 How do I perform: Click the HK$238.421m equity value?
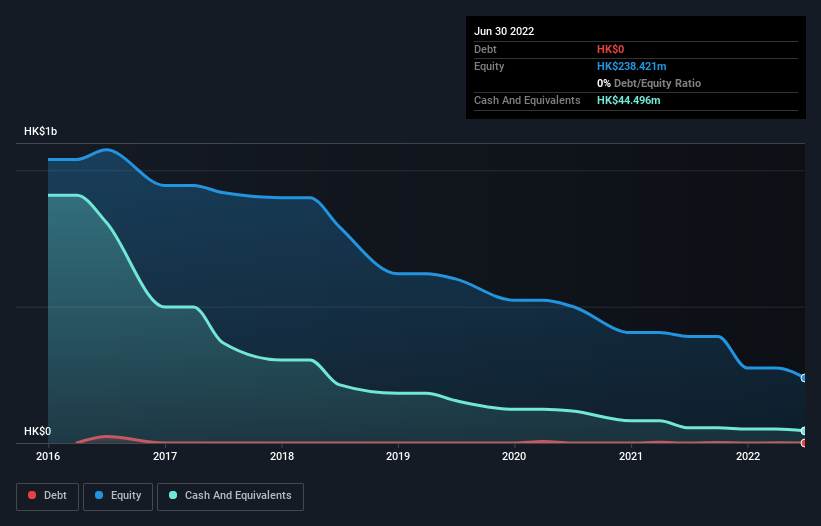click(631, 66)
